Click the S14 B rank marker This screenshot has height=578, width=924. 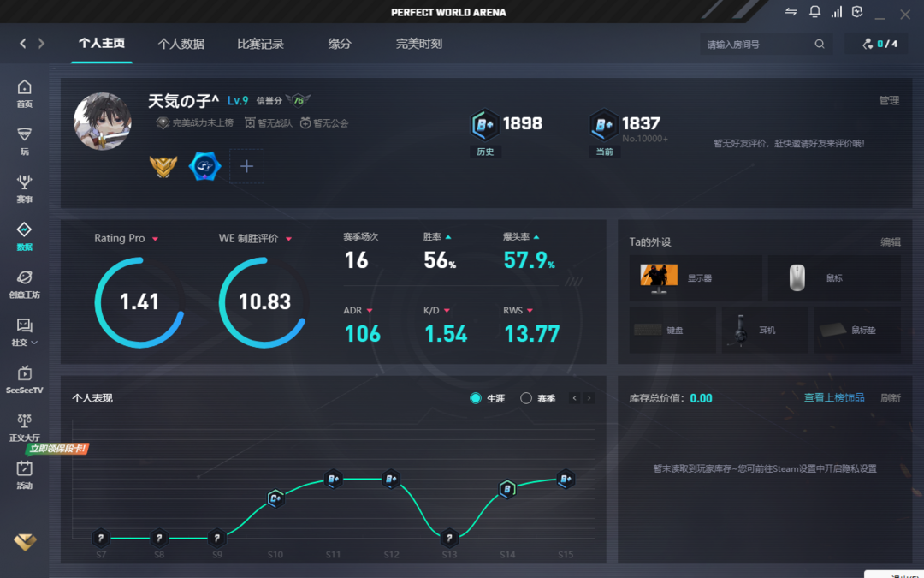[507, 489]
